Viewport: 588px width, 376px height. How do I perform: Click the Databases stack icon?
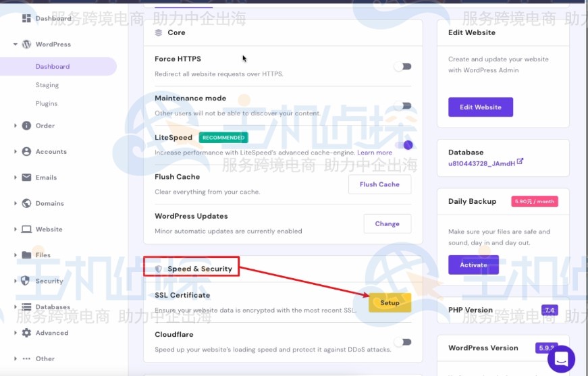tap(26, 306)
